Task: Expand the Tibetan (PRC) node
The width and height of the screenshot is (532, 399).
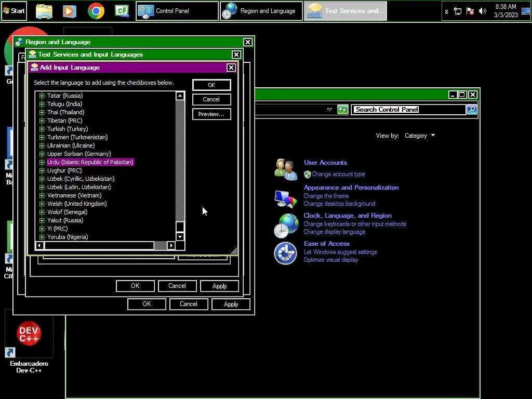Action: click(x=42, y=121)
